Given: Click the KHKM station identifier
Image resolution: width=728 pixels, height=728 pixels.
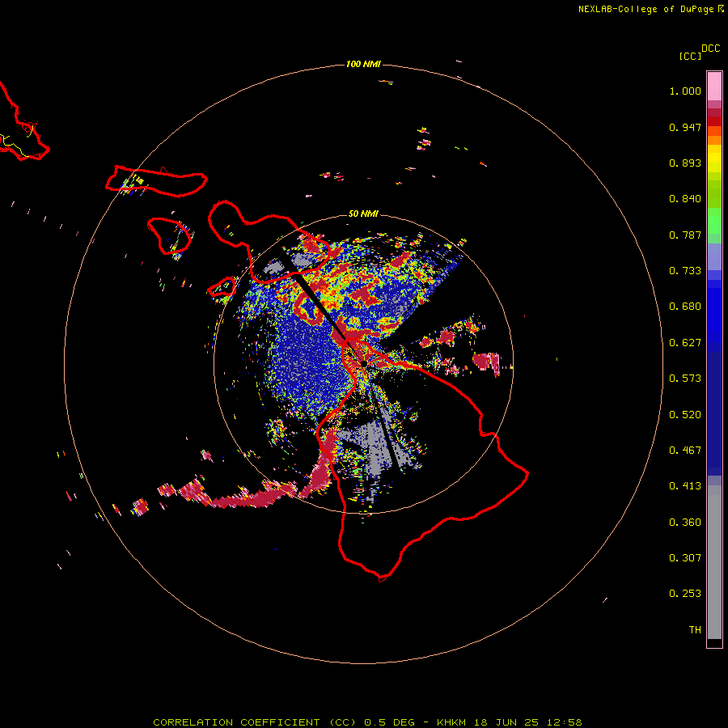Looking at the screenshot, I should click(x=451, y=722).
